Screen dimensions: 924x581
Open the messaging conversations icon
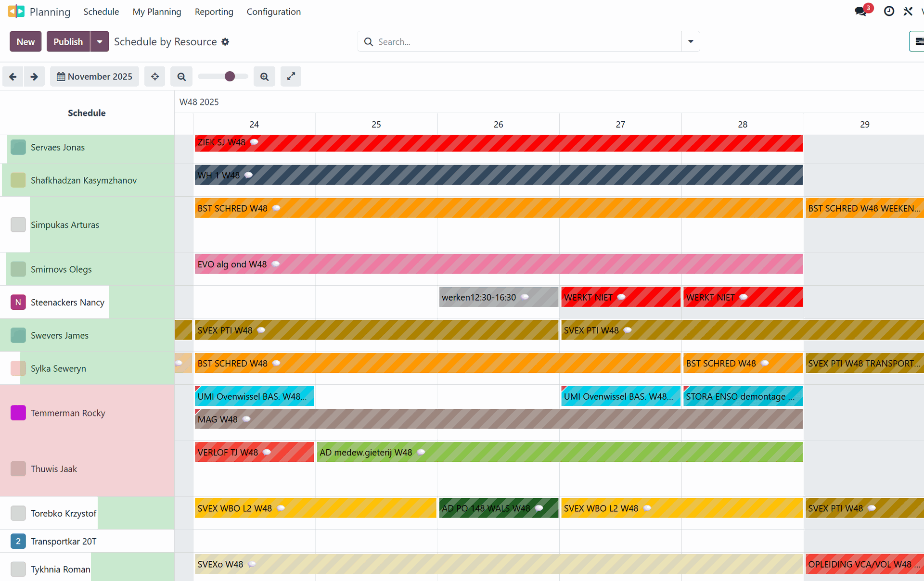861,11
